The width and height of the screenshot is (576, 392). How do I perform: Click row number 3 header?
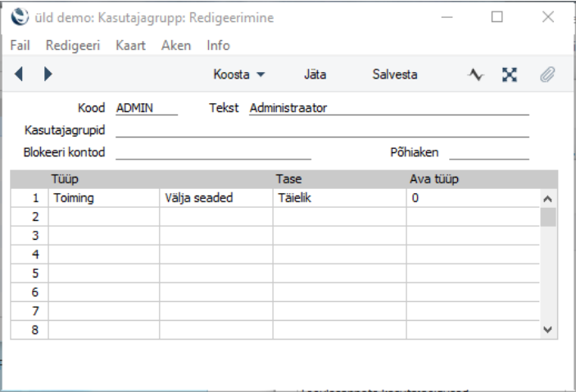point(29,236)
